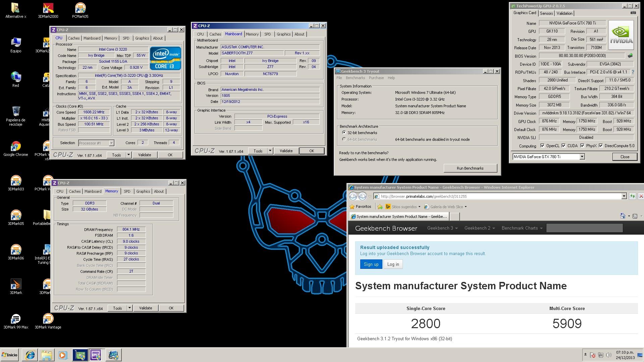
Task: Show hidden tray icons arrow
Action: click(x=585, y=354)
